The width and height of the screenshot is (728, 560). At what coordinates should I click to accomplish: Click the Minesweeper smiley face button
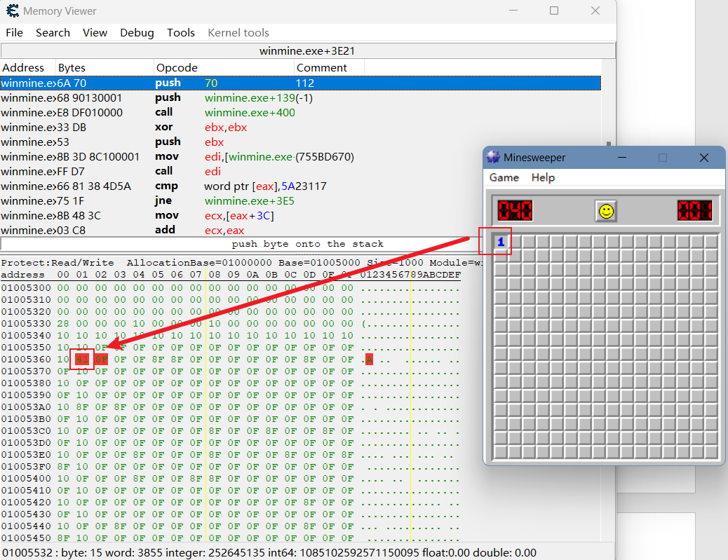(606, 210)
